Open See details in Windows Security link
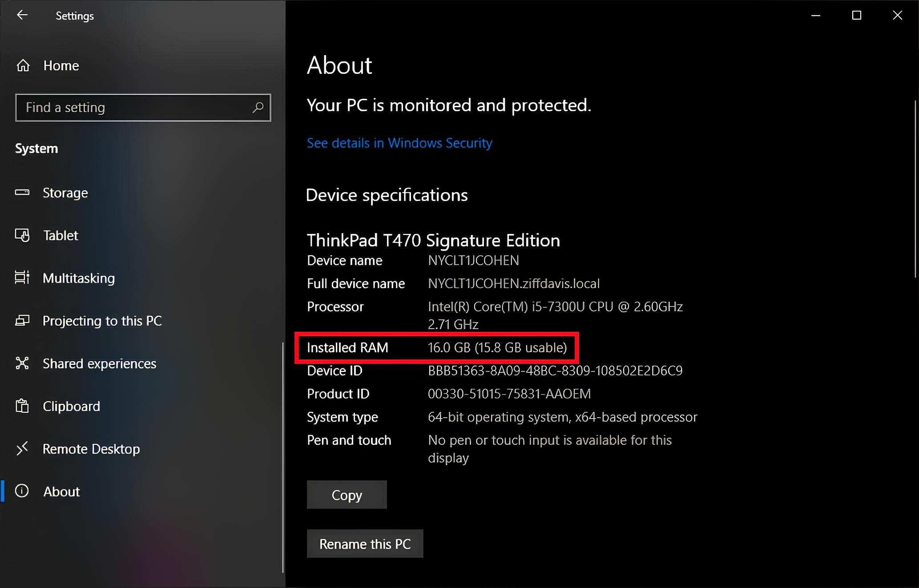Screen dimensions: 919x588 399,143
